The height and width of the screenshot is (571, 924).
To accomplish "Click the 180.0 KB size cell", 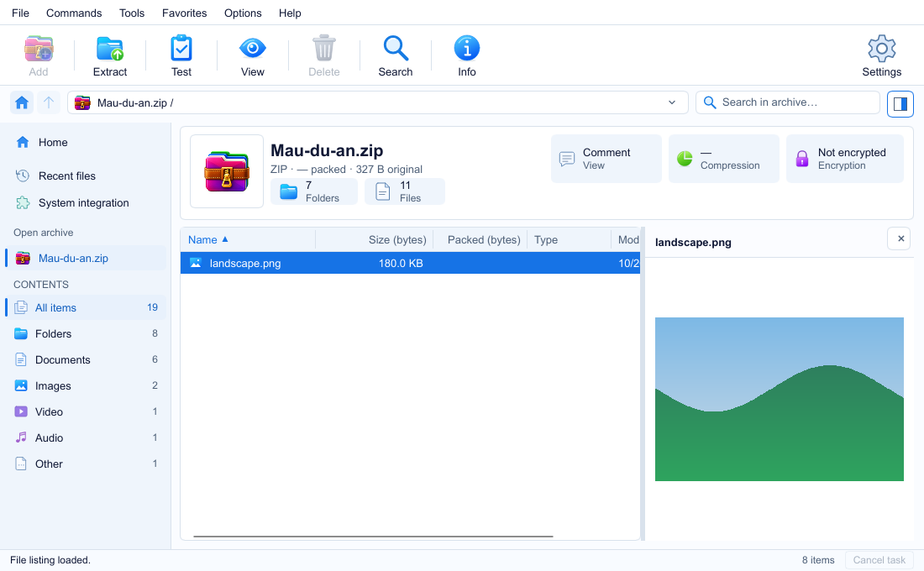I will pyautogui.click(x=401, y=264).
